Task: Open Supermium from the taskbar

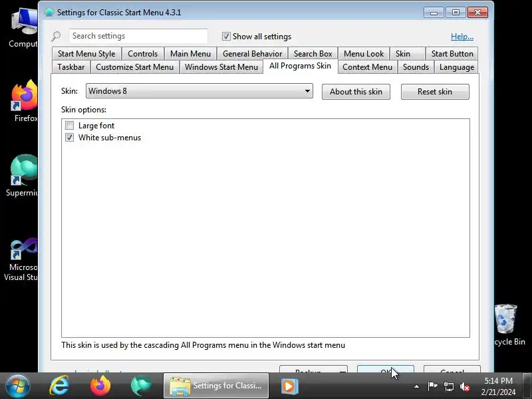Action: (x=141, y=386)
